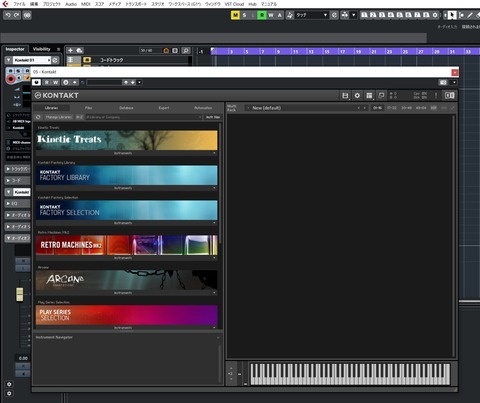Expand the EQ section in Inspector
This screenshot has height=403, width=480.
(x=18, y=203)
